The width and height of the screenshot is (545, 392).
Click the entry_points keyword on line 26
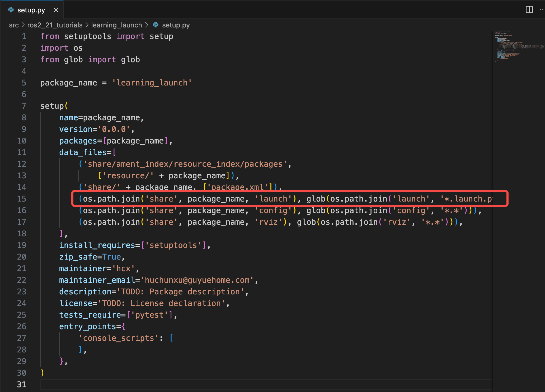click(x=87, y=326)
